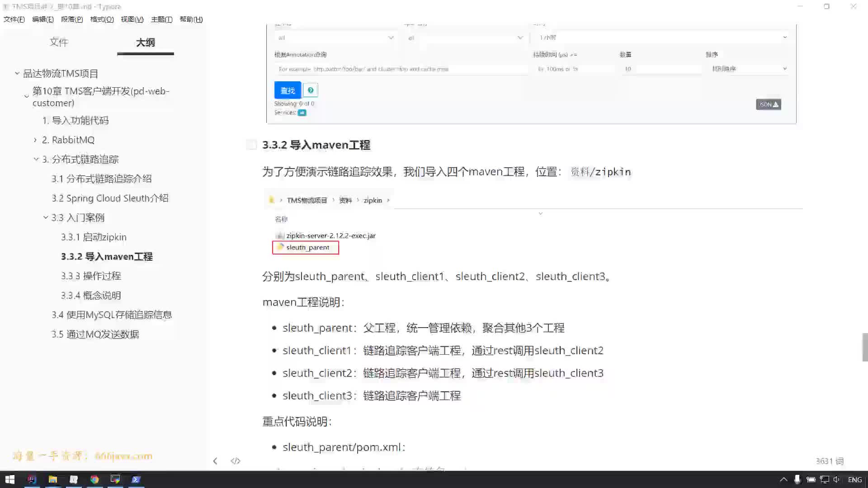The image size is (868, 488).
Task: Open the 1 小时 time range dropdown
Action: 663,38
